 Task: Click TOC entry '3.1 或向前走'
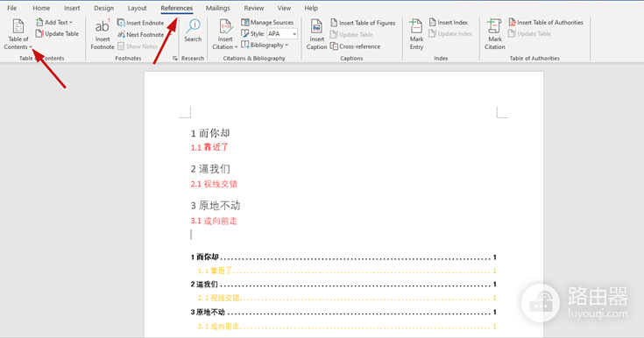[x=347, y=326]
